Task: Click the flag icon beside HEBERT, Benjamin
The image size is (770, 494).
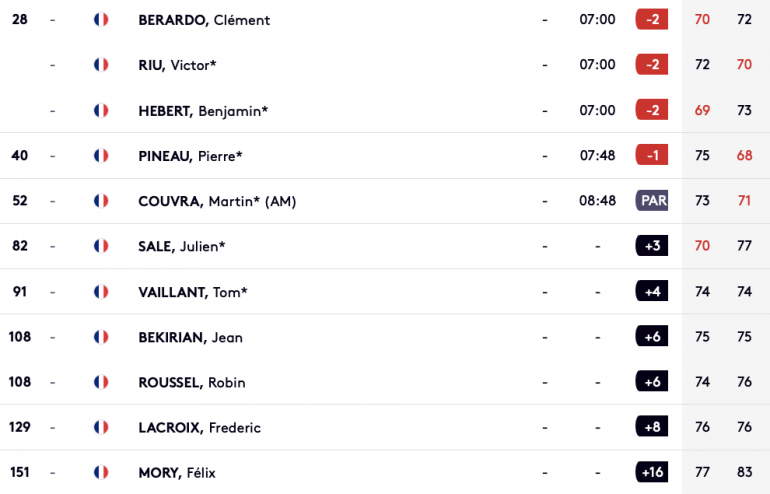Action: 101,110
